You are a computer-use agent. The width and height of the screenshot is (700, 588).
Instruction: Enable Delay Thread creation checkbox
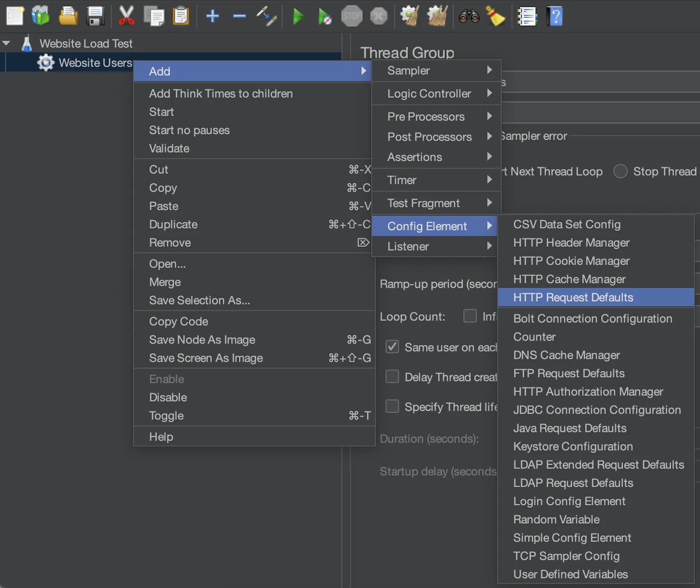[x=392, y=377]
